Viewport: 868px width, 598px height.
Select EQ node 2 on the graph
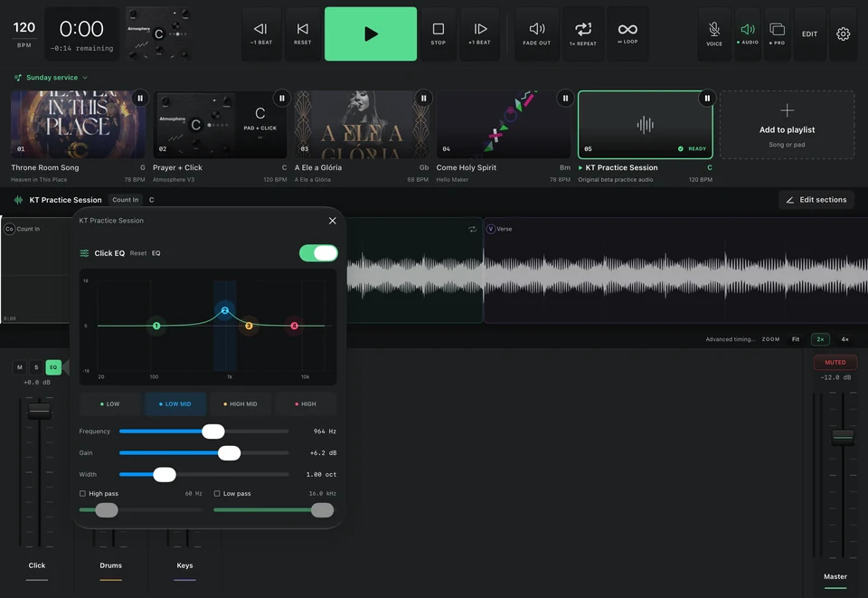pos(225,310)
